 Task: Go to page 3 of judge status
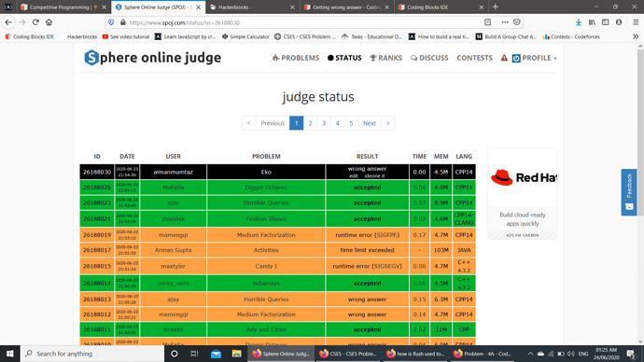tap(324, 123)
